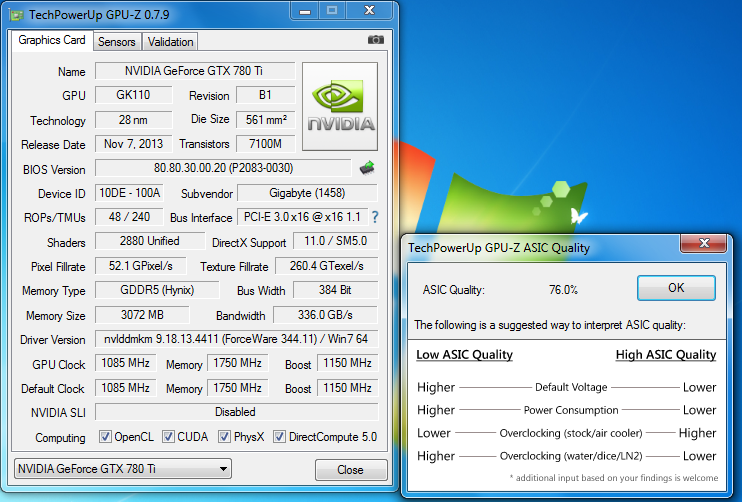The width and height of the screenshot is (742, 502).
Task: Minimize the GPU-Z main window
Action: (305, 11)
